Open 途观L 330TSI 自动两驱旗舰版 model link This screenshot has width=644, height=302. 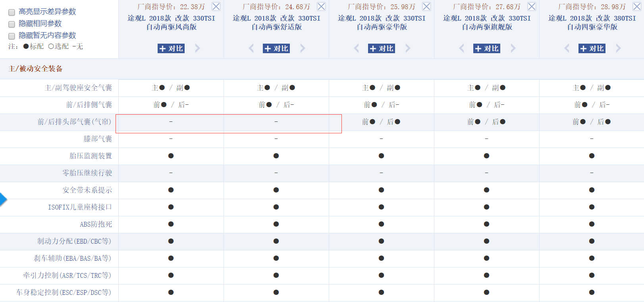487,23
